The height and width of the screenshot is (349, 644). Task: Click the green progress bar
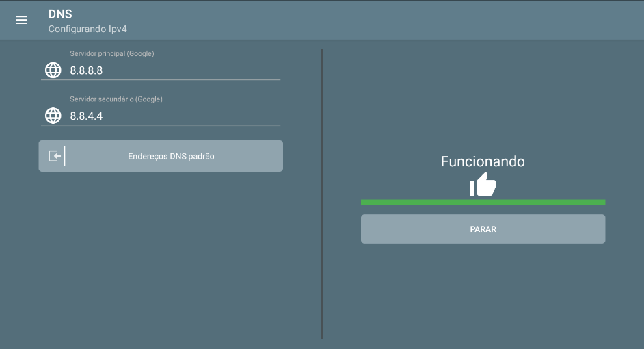pos(483,203)
